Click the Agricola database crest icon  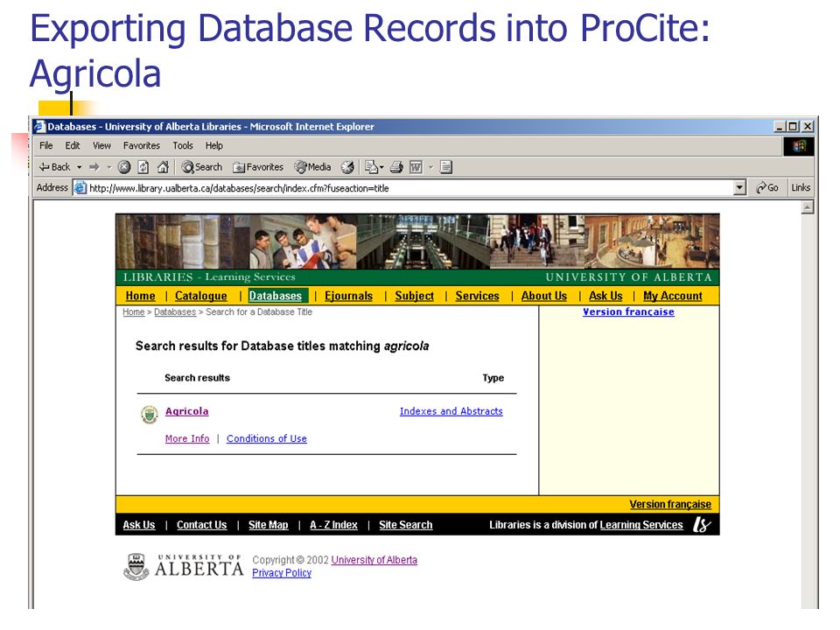coord(150,414)
